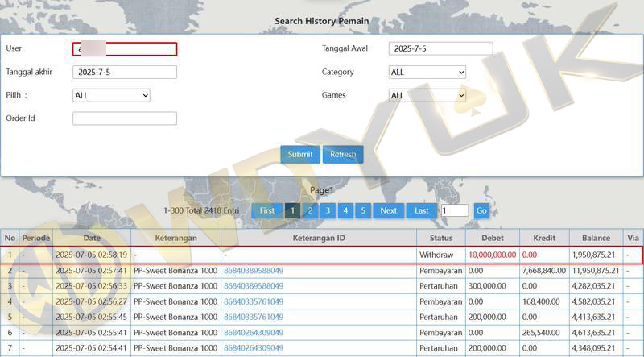
Task: Open Keterangan ID link in row 3
Action: [254, 286]
